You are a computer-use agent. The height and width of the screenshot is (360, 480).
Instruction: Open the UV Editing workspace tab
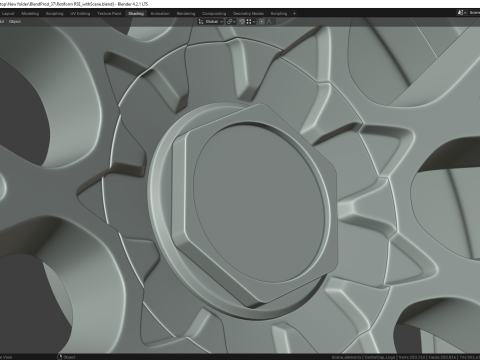pos(80,14)
